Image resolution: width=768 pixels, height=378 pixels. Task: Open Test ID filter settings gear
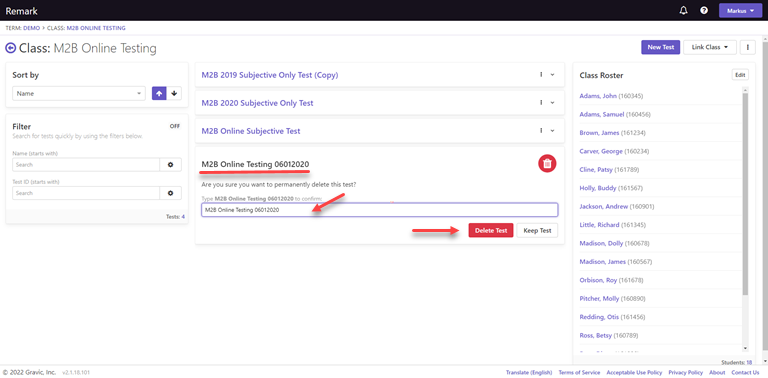coord(170,193)
